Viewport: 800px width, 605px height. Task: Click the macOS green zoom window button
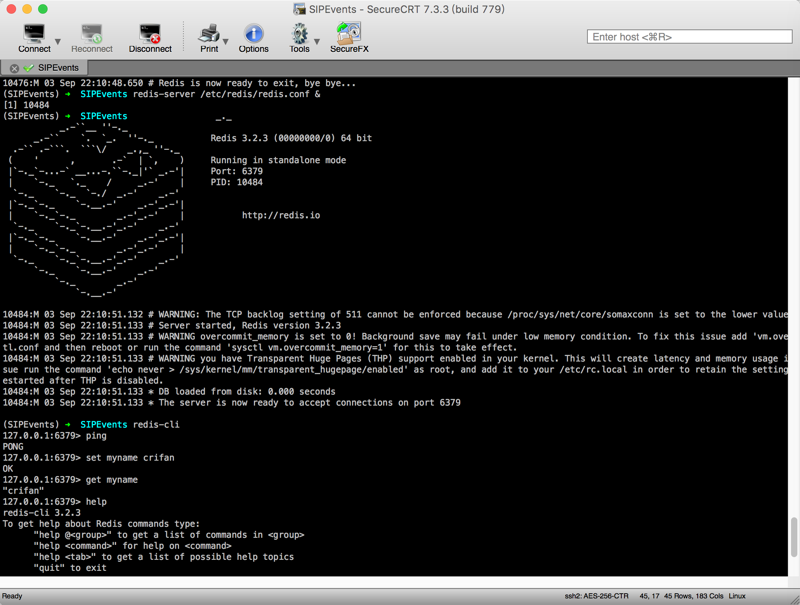click(43, 9)
